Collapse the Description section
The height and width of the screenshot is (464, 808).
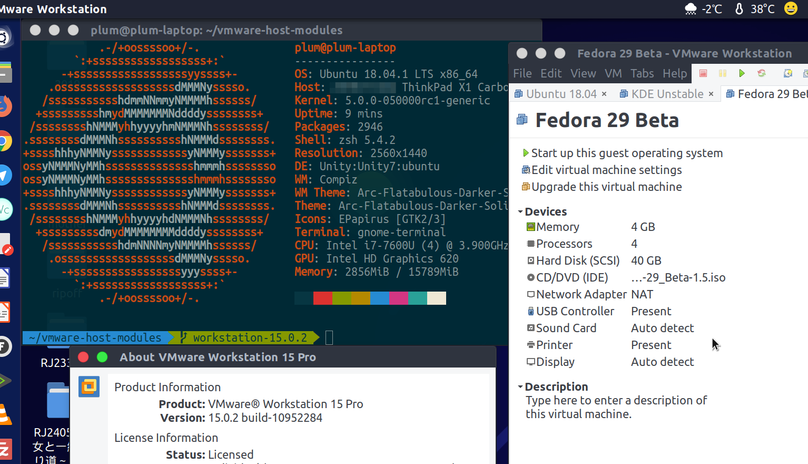click(x=520, y=387)
